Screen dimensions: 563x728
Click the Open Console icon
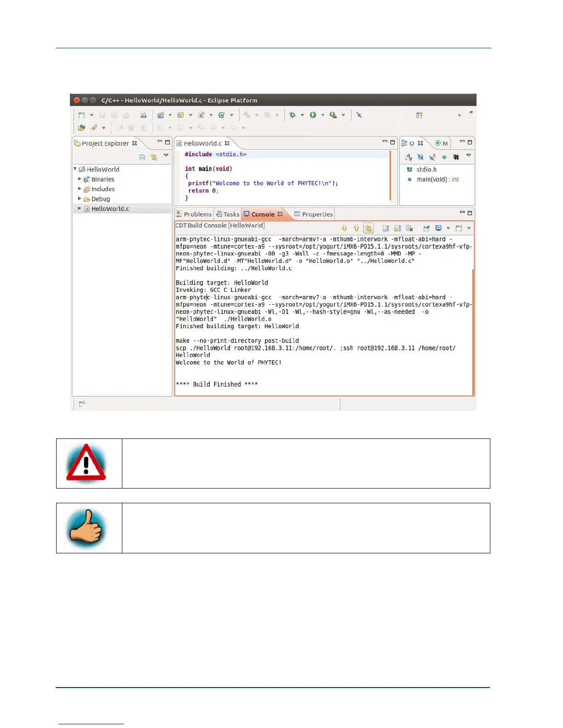(x=459, y=228)
